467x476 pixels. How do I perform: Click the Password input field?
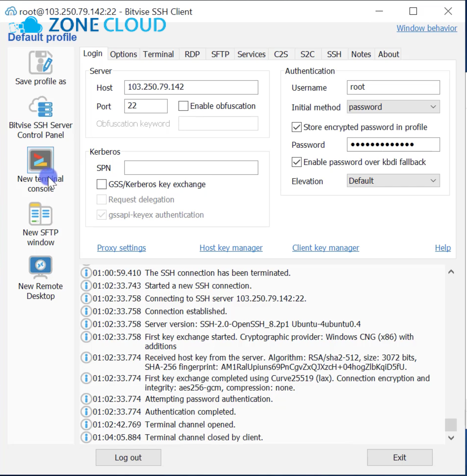tap(393, 144)
